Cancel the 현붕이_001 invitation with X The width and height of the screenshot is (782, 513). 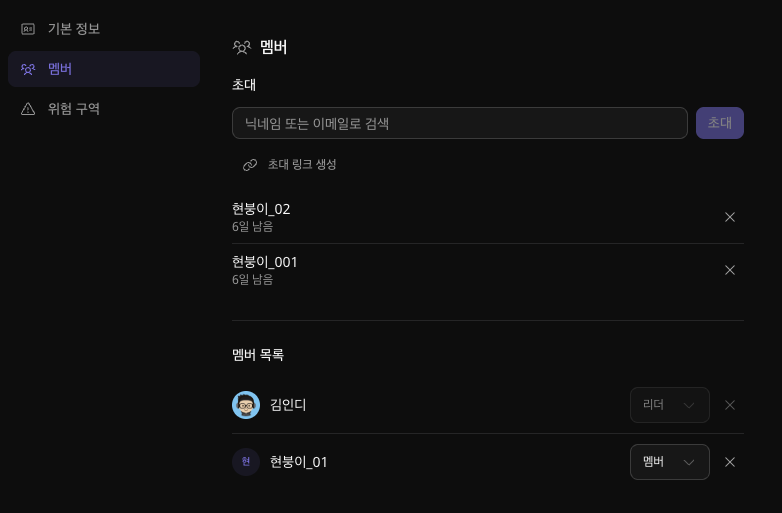click(730, 270)
